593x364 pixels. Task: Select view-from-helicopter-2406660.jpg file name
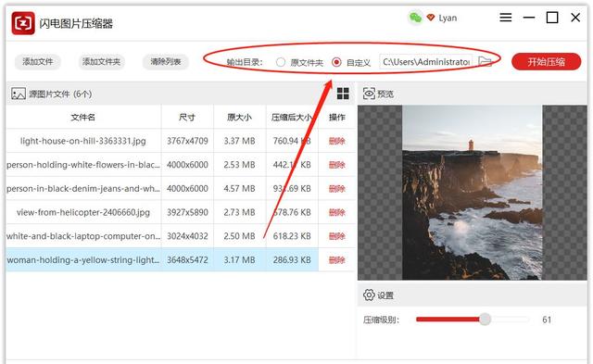coord(82,212)
